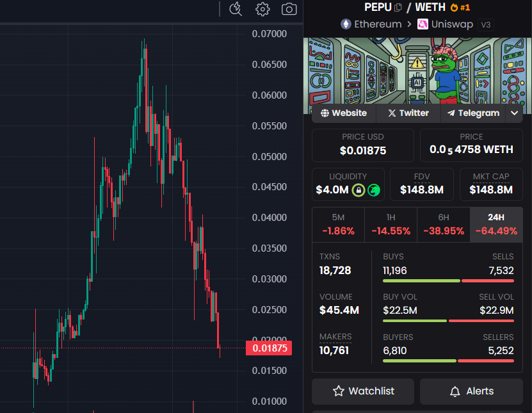The height and width of the screenshot is (413, 532).
Task: Click the 0.05000 price axis label
Action: [270, 157]
